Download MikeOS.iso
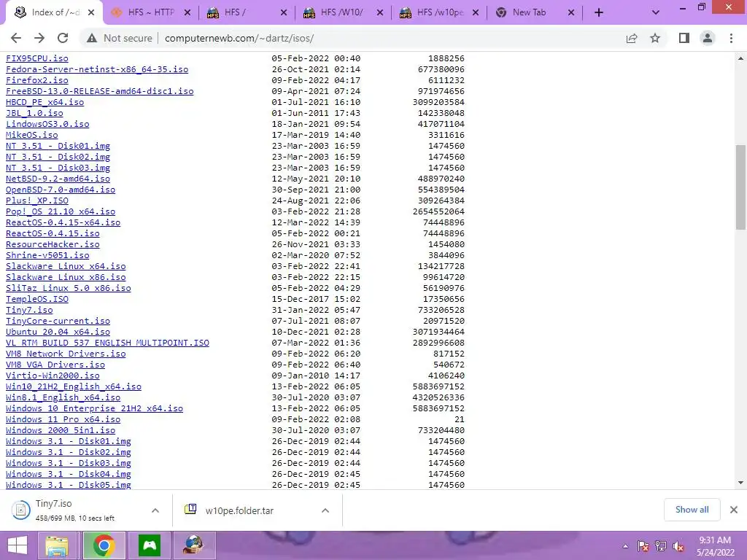747x560 pixels. point(32,135)
